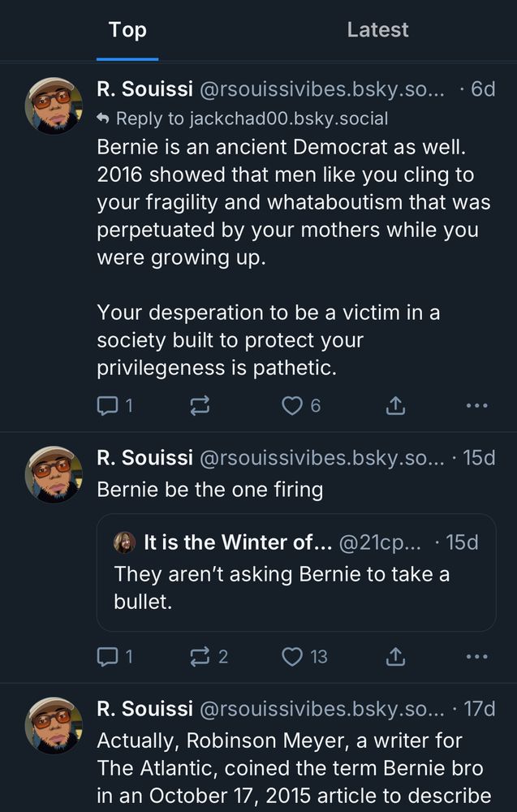Share the 'ancient Democrat' post
517x812 pixels.
point(395,405)
